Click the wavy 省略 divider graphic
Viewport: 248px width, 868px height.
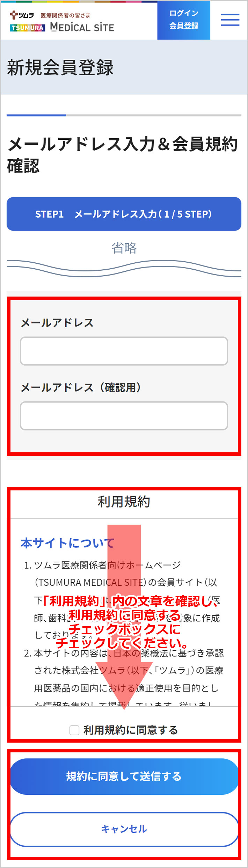[x=124, y=265]
